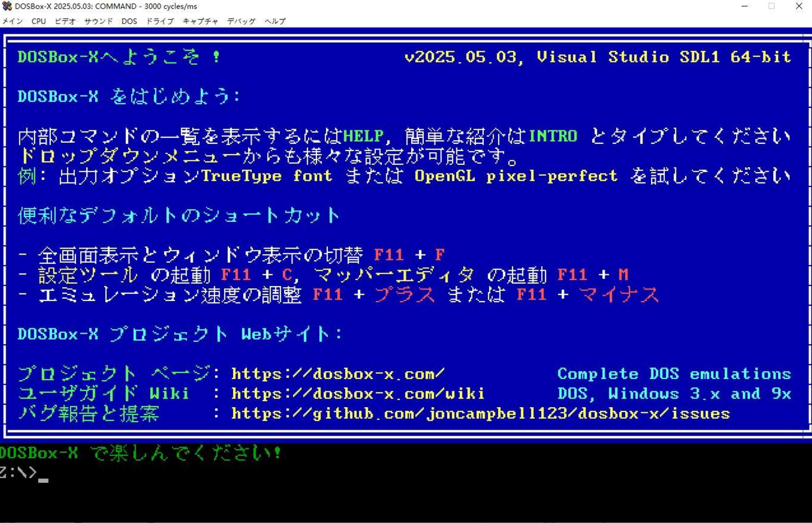Click the disabled maximize window button
Screen dimensions: 812x523
771,6
